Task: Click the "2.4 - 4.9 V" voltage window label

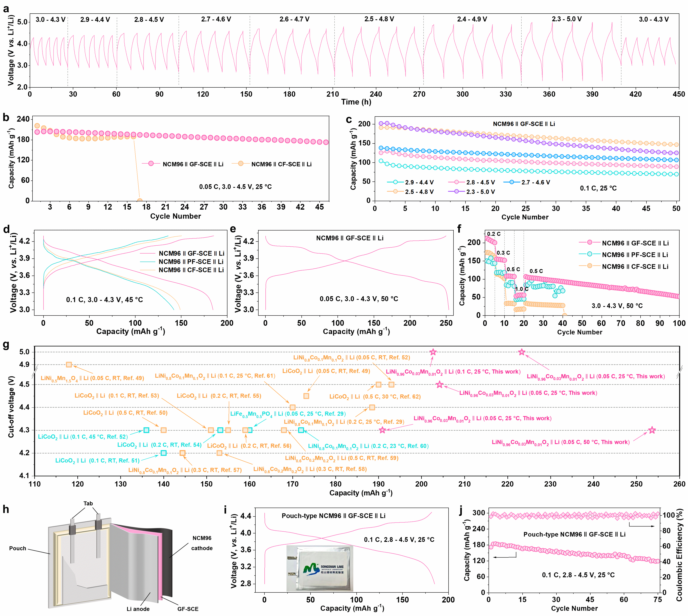Action: 472,19
